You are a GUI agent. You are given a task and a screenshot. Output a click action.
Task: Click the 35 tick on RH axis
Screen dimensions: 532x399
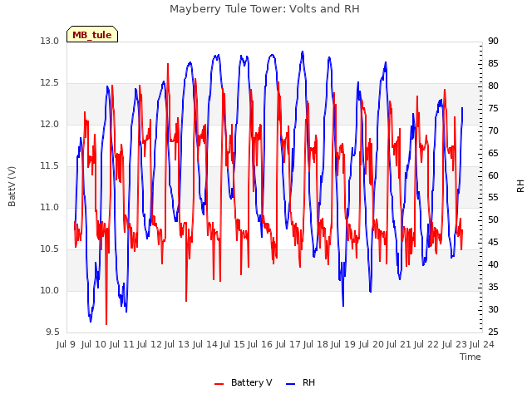[493, 287]
